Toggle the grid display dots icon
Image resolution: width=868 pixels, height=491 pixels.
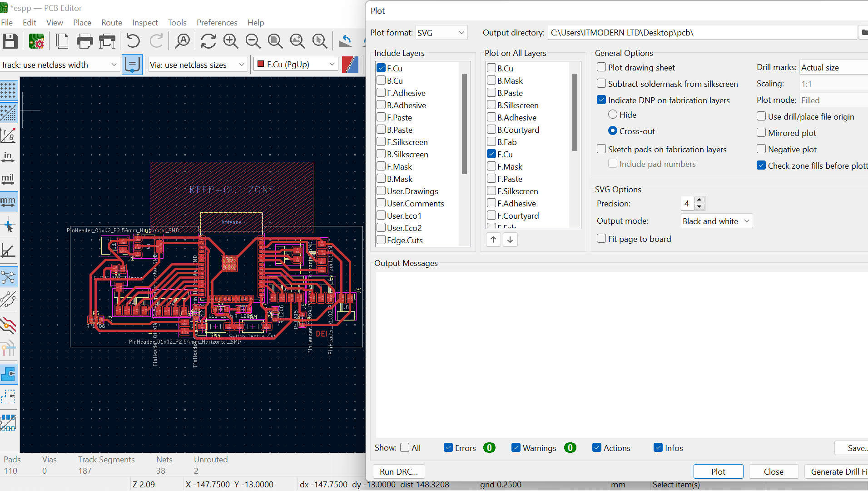(x=9, y=90)
